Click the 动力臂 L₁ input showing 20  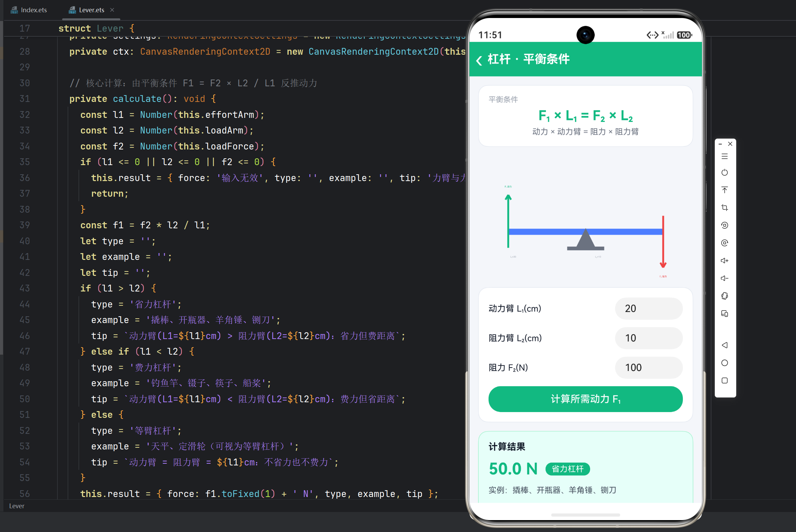point(649,308)
